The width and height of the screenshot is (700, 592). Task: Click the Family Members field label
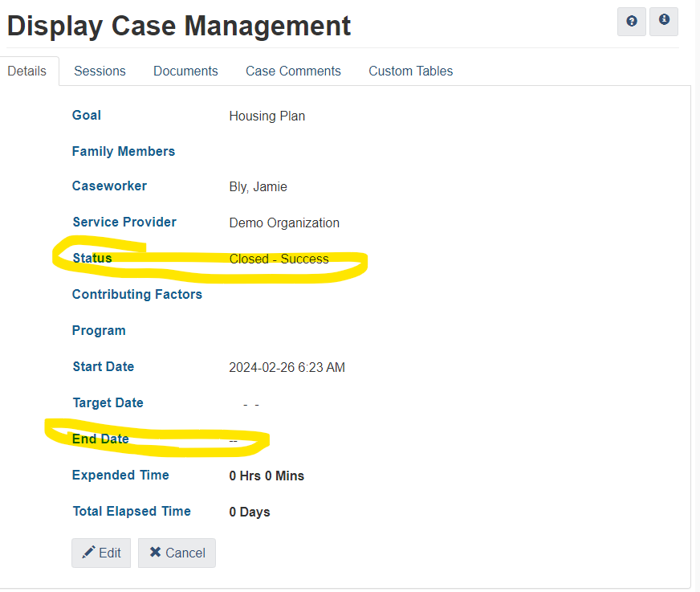(123, 151)
